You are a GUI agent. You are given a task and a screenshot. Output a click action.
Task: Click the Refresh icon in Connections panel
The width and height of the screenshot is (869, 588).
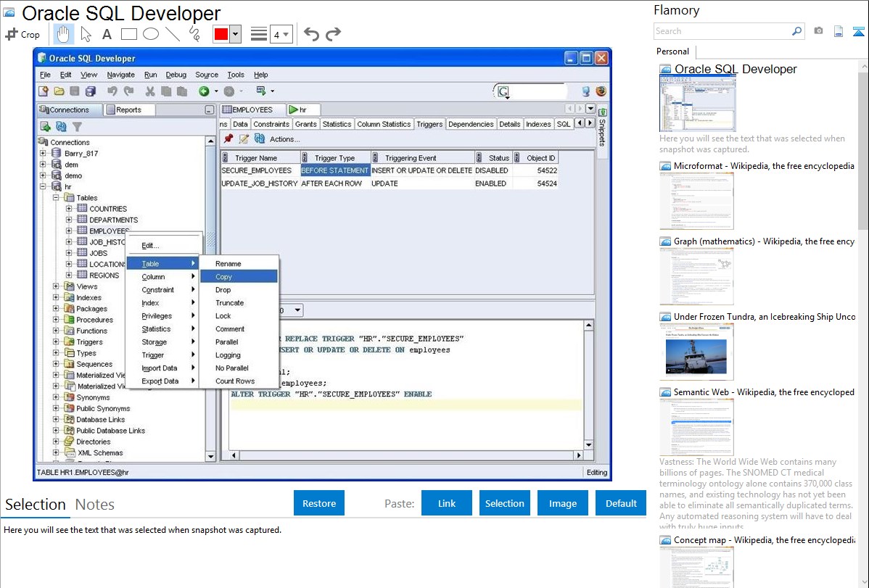point(61,127)
